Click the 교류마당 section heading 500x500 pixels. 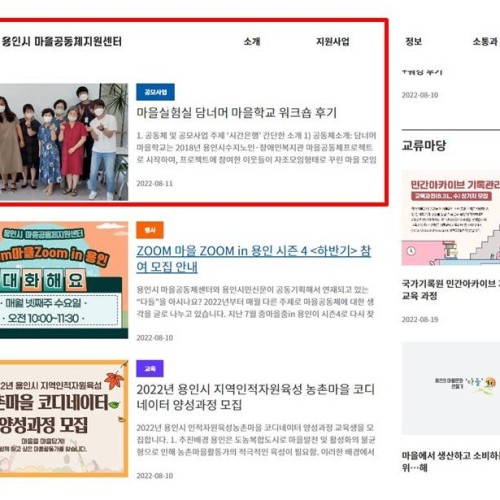pyautogui.click(x=424, y=146)
